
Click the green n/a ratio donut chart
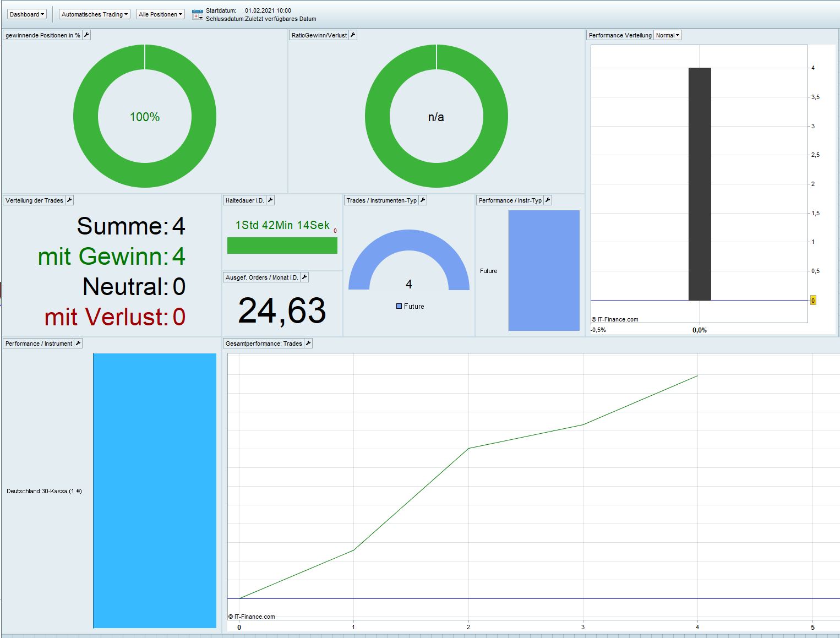[x=378, y=116]
